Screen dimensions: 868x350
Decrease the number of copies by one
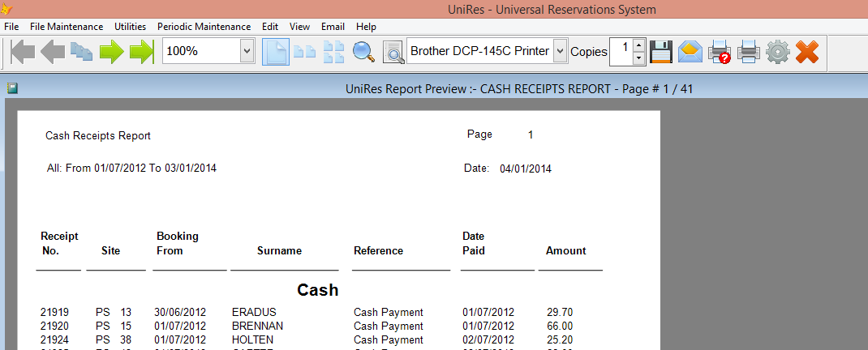point(638,58)
